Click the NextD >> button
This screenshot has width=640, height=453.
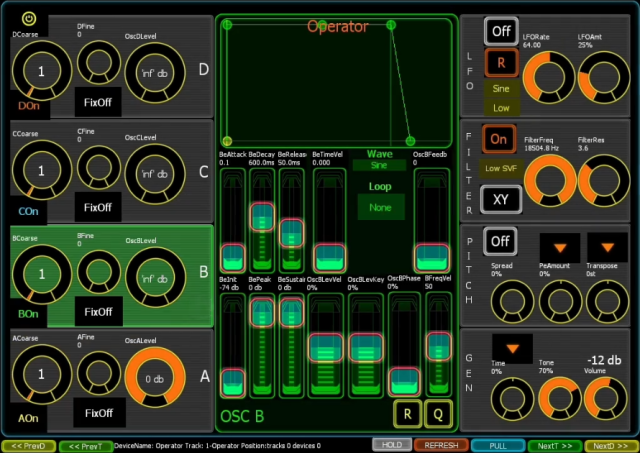coord(611,446)
